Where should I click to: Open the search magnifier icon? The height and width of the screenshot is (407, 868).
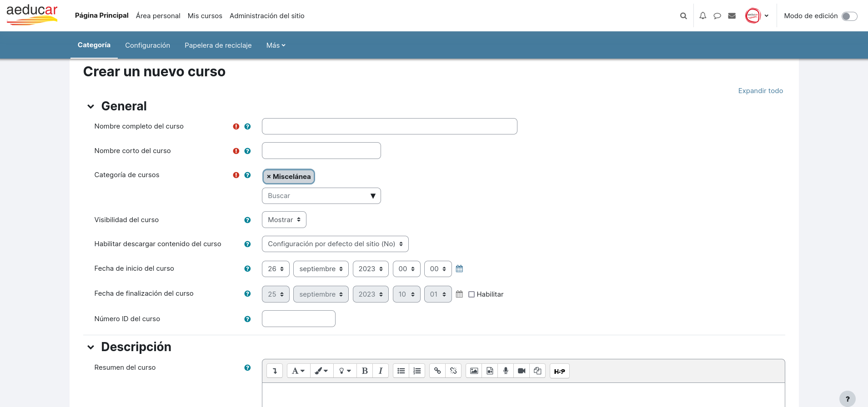[683, 16]
